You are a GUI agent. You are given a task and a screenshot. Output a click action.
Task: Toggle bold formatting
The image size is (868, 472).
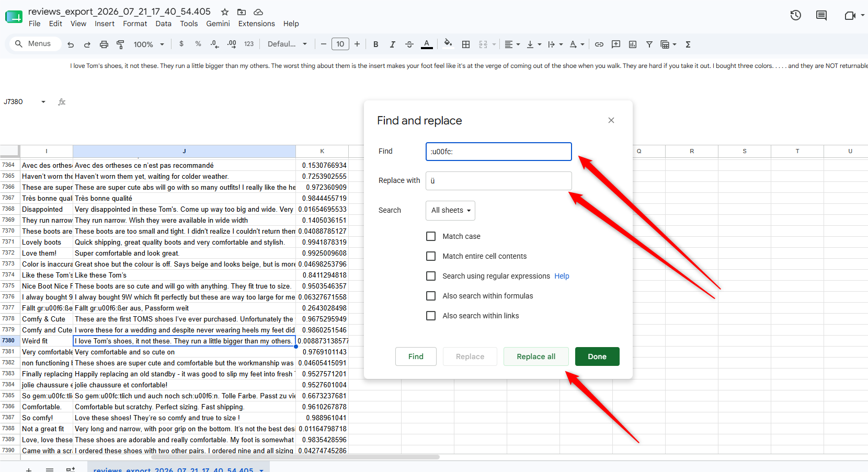coord(375,44)
